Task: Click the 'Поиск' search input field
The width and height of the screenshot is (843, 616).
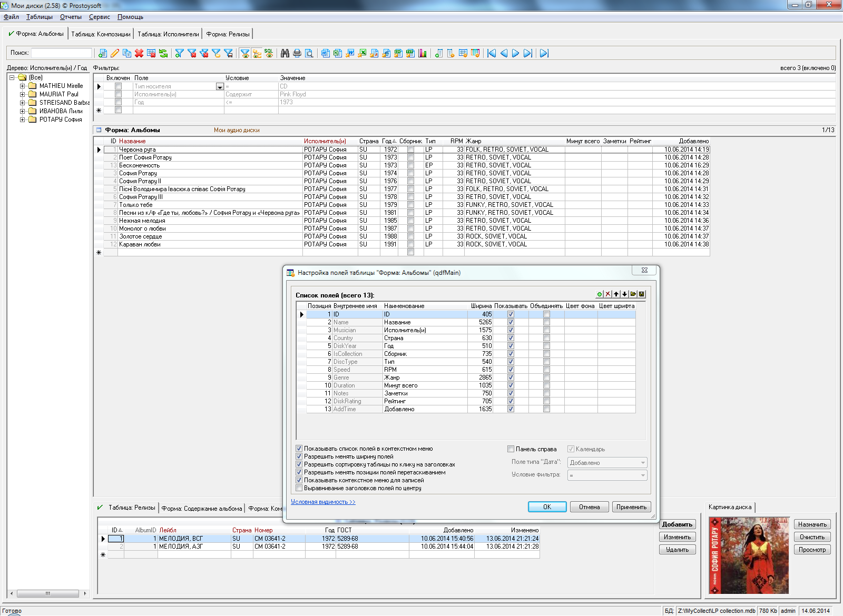Action: tap(61, 53)
